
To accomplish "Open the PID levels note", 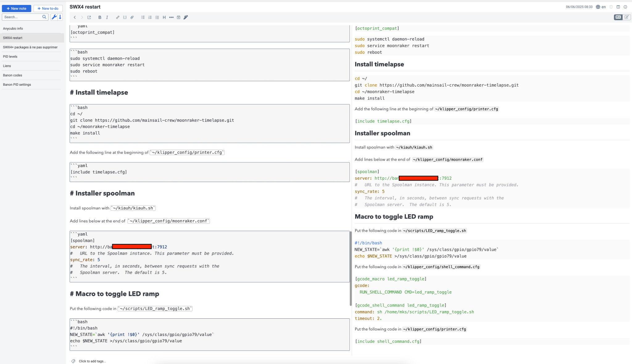I will [32, 56].
